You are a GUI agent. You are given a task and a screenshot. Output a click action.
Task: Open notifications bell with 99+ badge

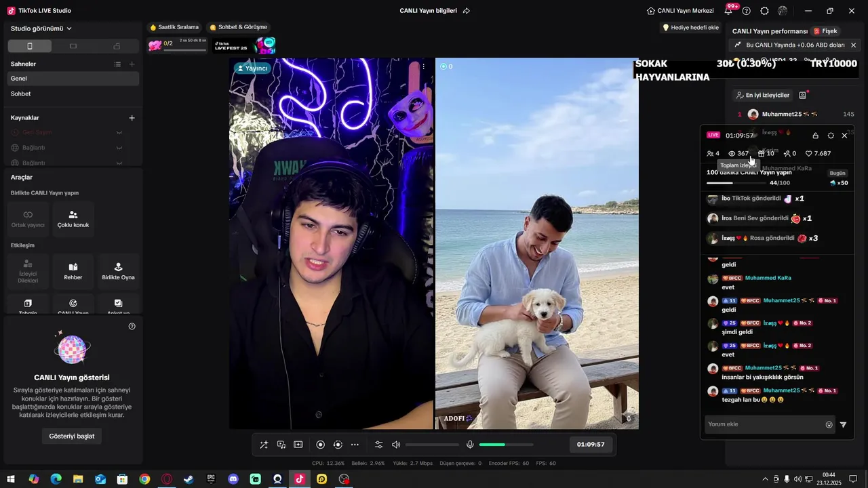pyautogui.click(x=728, y=11)
